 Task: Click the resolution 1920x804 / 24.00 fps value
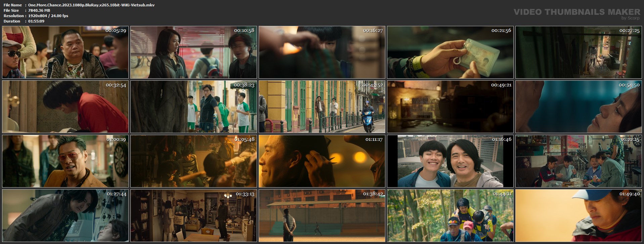(x=48, y=16)
